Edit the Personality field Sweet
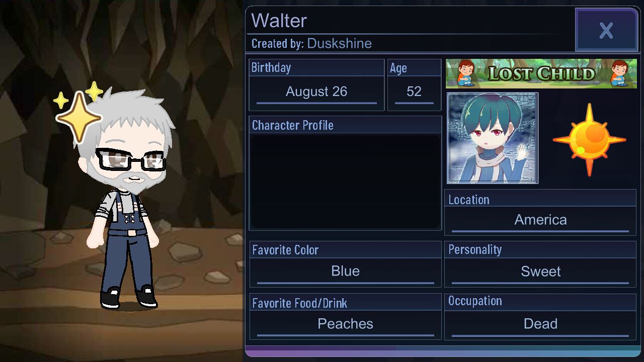Image resolution: width=644 pixels, height=362 pixels. [x=540, y=271]
